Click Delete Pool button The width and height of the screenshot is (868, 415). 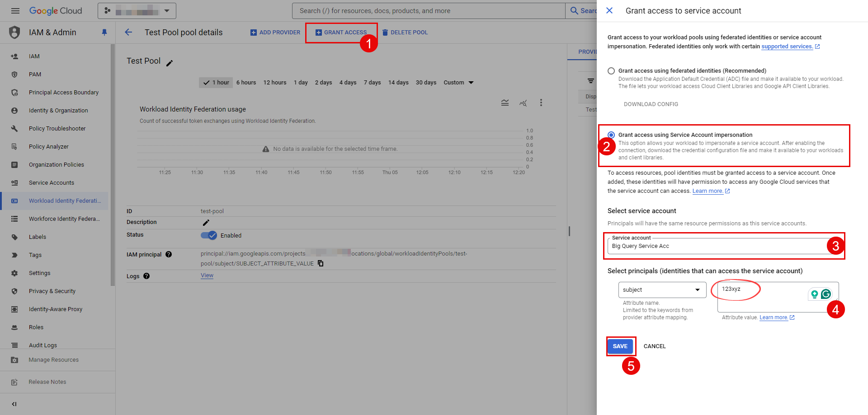tap(405, 33)
